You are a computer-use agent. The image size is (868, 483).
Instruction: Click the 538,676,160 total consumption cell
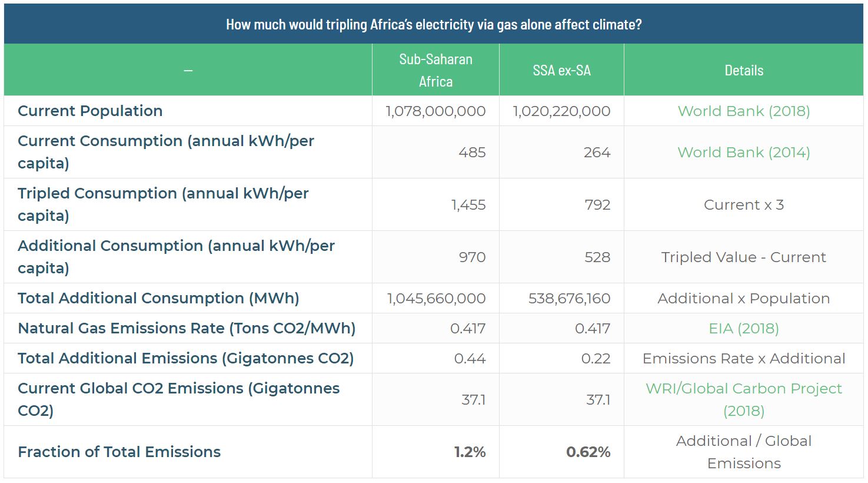(569, 299)
